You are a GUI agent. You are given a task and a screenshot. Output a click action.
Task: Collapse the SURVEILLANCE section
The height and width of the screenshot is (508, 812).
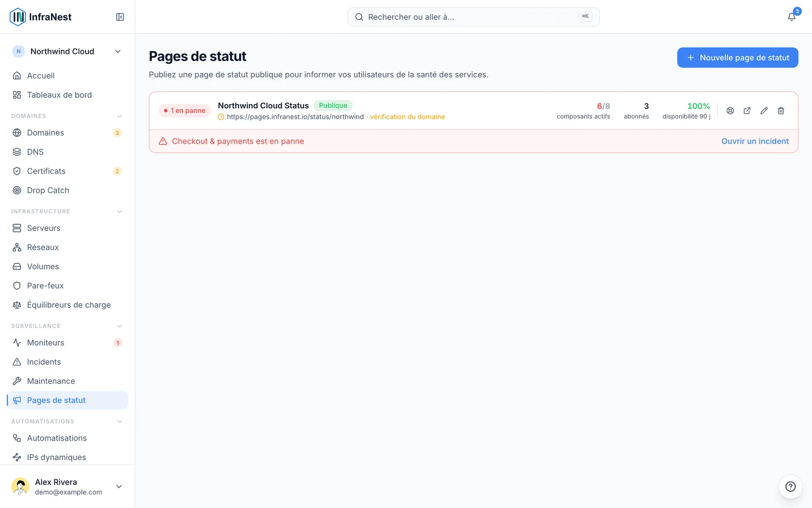coord(120,326)
